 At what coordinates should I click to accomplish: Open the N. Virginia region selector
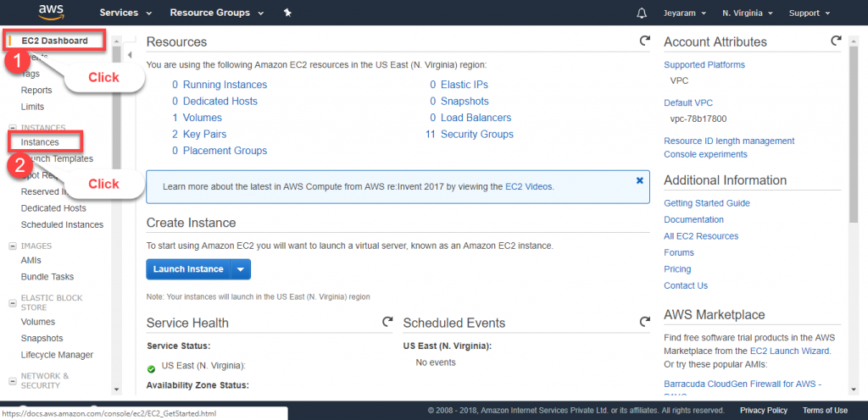click(748, 13)
